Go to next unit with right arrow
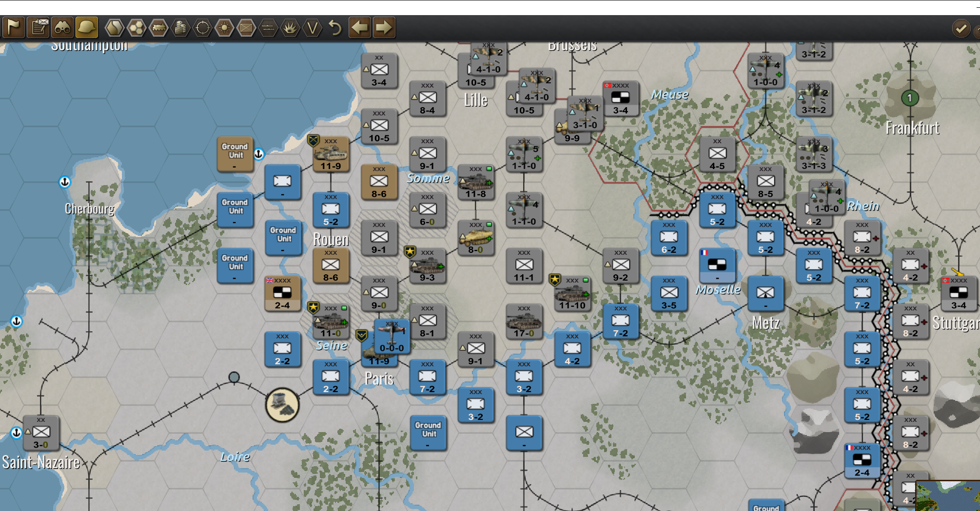This screenshot has height=511, width=980. tap(384, 28)
